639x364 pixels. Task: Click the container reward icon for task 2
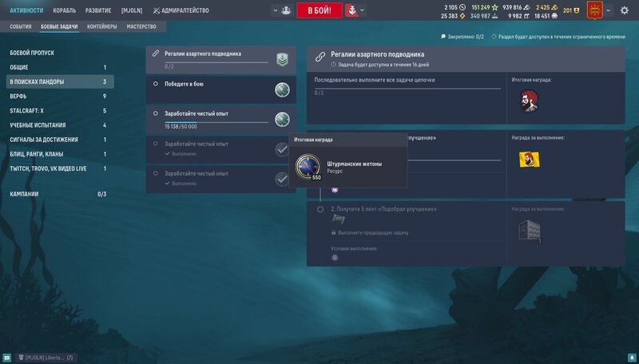pos(529,231)
